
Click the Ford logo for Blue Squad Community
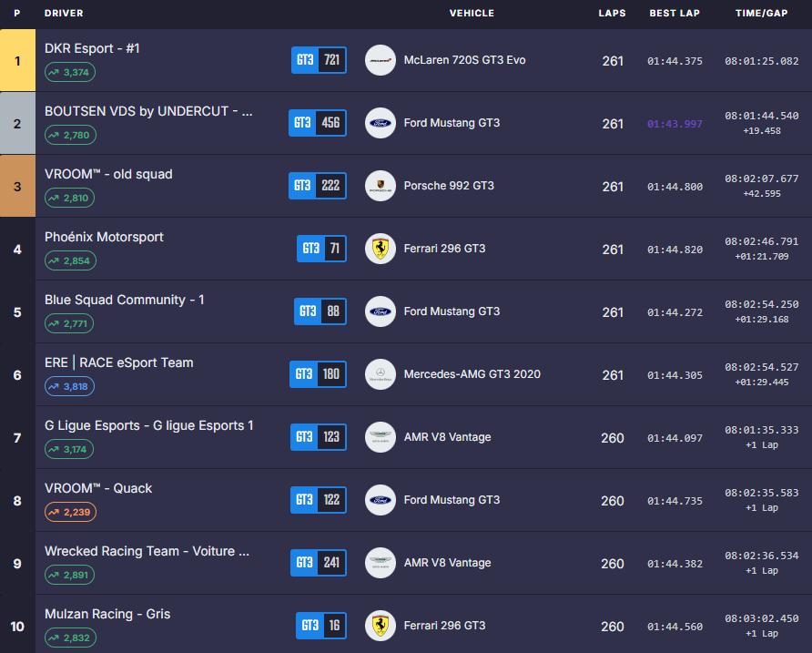[381, 311]
